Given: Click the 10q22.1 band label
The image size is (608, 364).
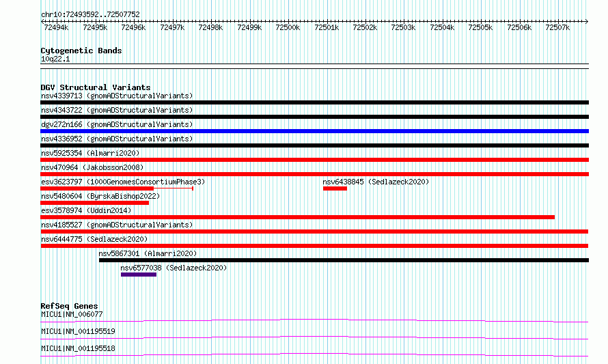Looking at the screenshot, I should tap(55, 59).
